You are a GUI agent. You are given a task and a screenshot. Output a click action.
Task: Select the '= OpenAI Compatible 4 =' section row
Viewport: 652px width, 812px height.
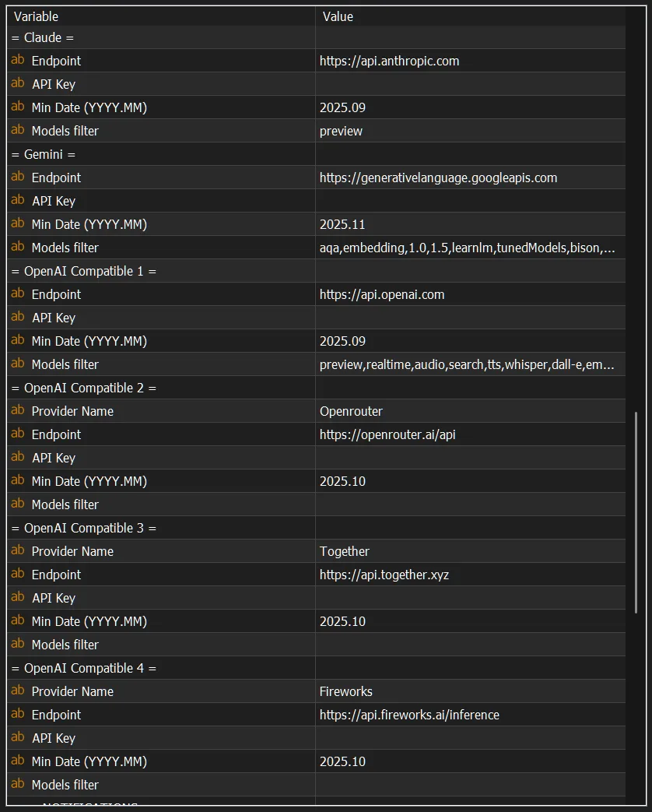316,668
